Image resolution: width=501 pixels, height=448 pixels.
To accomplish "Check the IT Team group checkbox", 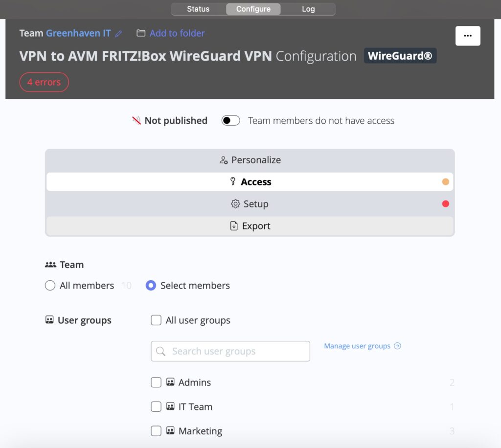I will point(156,406).
